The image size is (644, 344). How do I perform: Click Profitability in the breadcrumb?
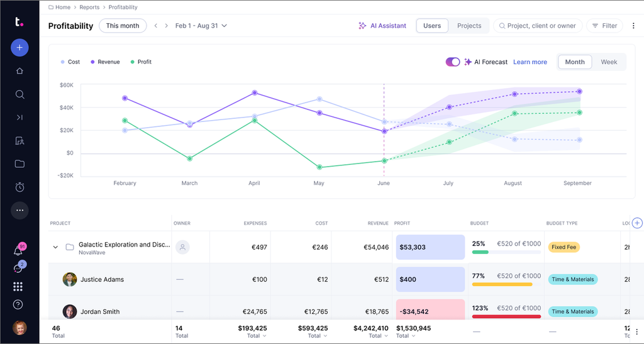point(123,7)
